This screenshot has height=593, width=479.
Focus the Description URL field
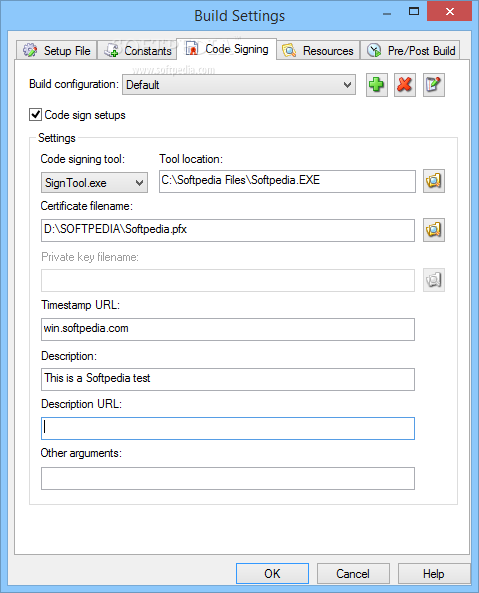click(228, 428)
